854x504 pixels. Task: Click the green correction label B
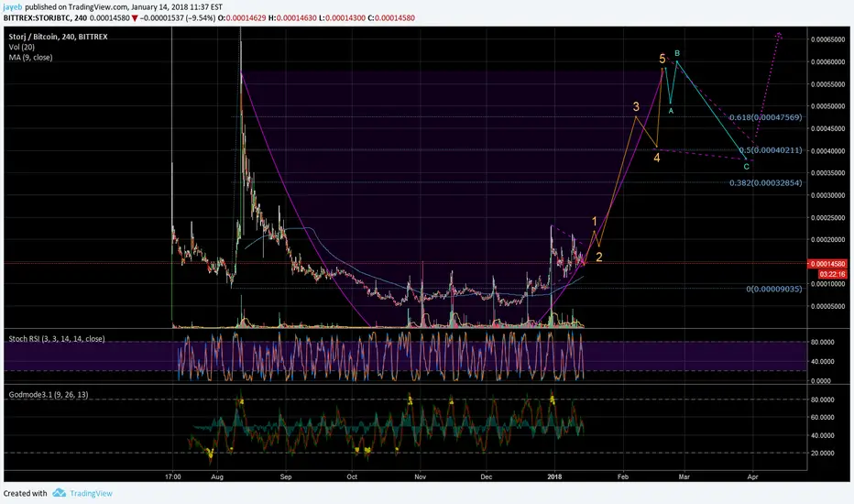pos(677,53)
